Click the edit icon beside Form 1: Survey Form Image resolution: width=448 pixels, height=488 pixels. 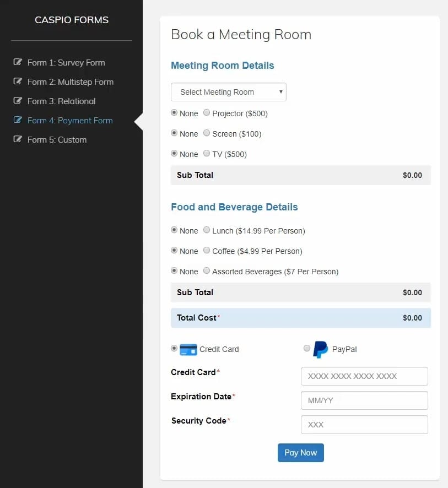click(x=18, y=62)
